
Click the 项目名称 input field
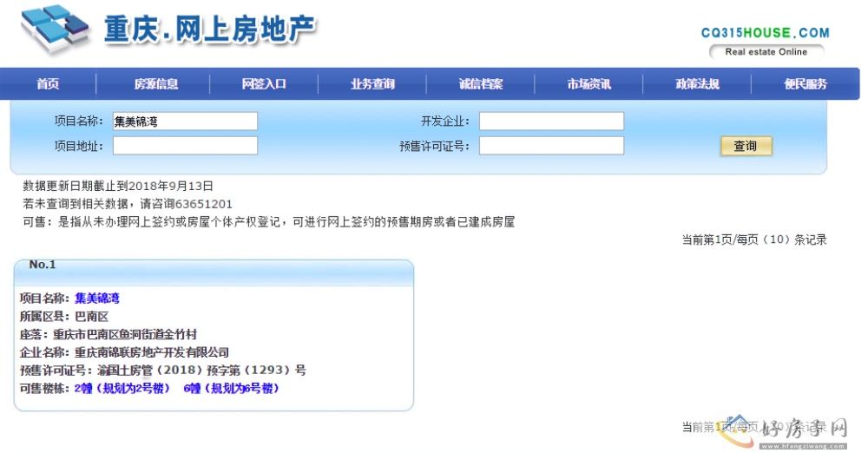(x=185, y=121)
